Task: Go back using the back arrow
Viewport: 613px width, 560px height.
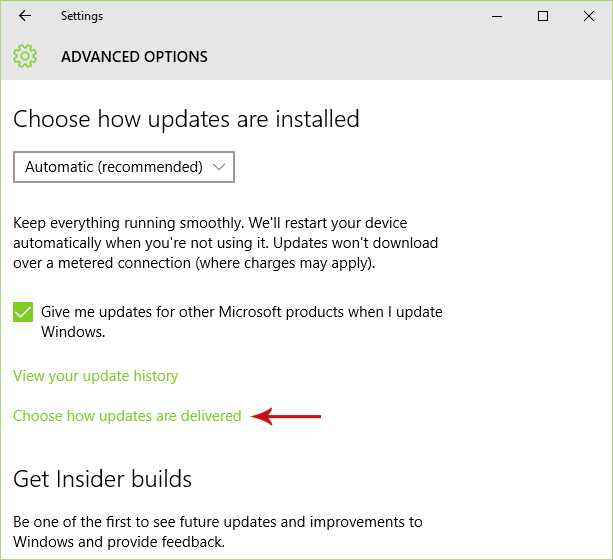Action: pyautogui.click(x=25, y=16)
